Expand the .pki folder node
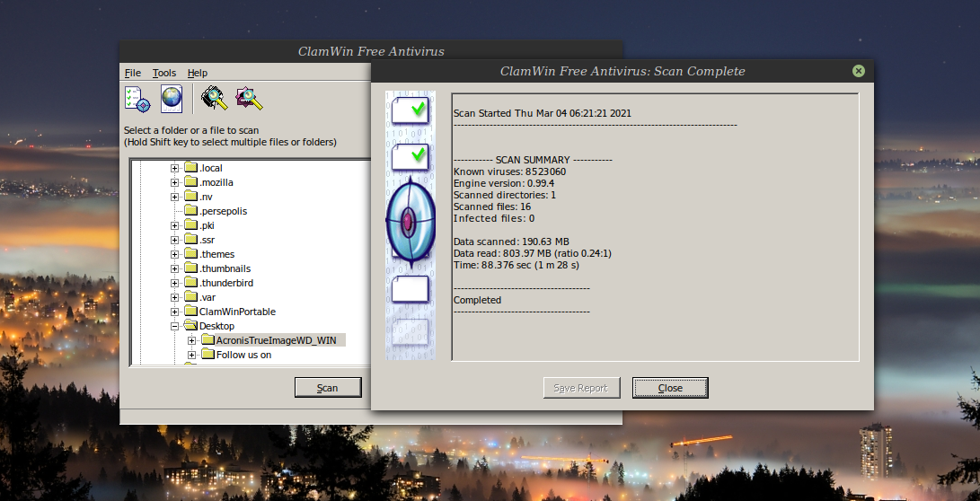980x501 pixels. pyautogui.click(x=174, y=225)
